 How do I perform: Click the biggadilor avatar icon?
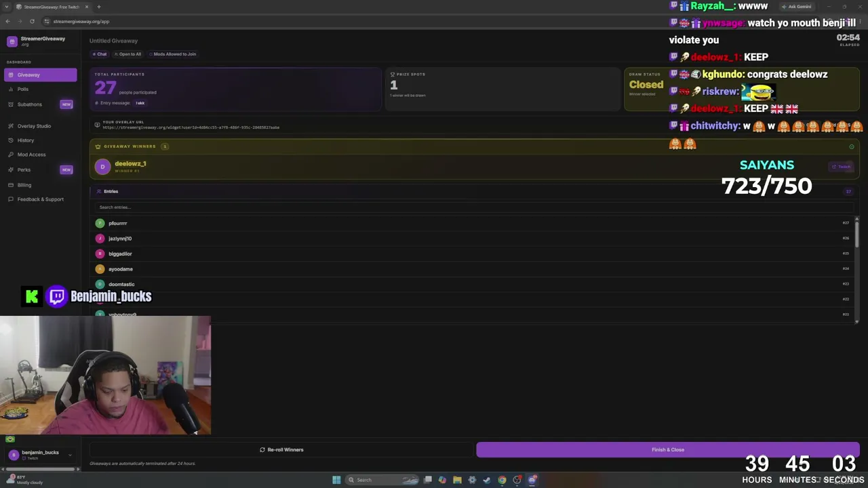100,253
